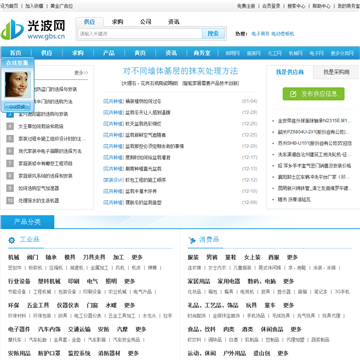Expand 更多 in the 环保 category row
Image resolution: width=360 pixels, height=360 pixels.
point(130,305)
